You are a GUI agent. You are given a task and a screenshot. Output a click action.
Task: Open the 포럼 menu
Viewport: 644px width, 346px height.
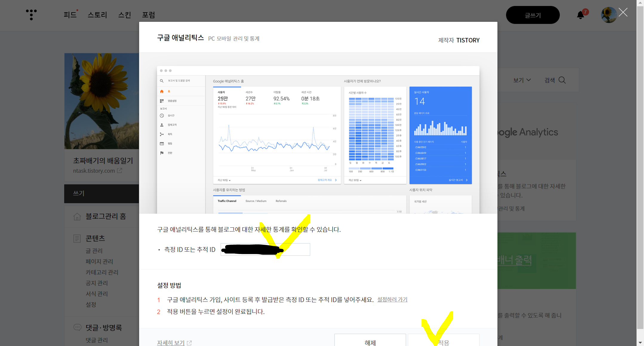[x=148, y=15]
